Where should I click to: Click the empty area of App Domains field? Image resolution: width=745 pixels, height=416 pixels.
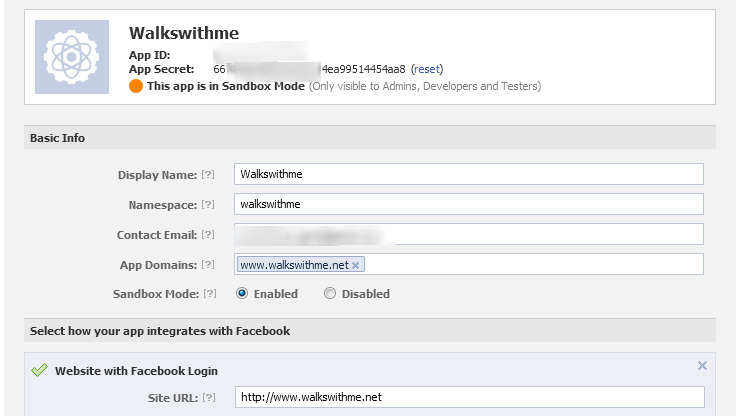click(530, 264)
